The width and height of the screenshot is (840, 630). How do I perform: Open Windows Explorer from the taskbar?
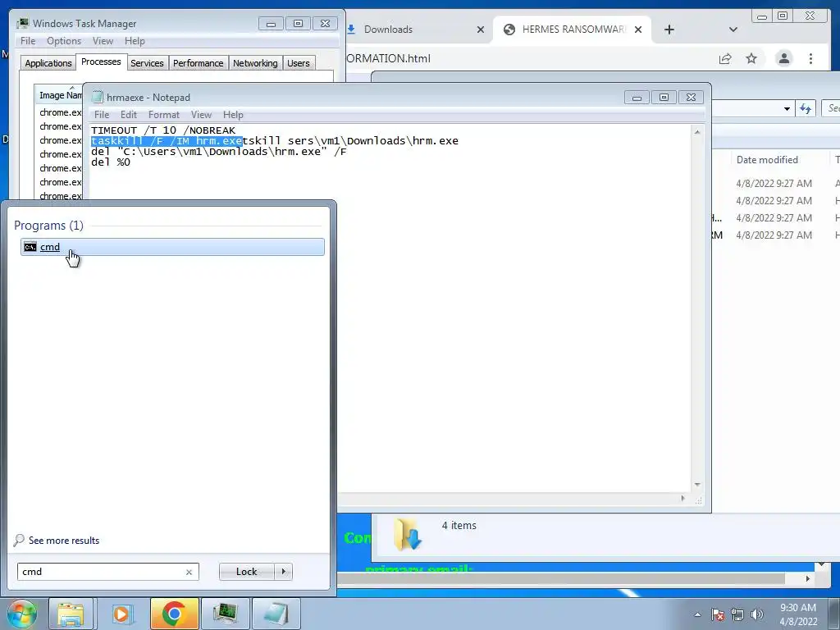click(71, 614)
